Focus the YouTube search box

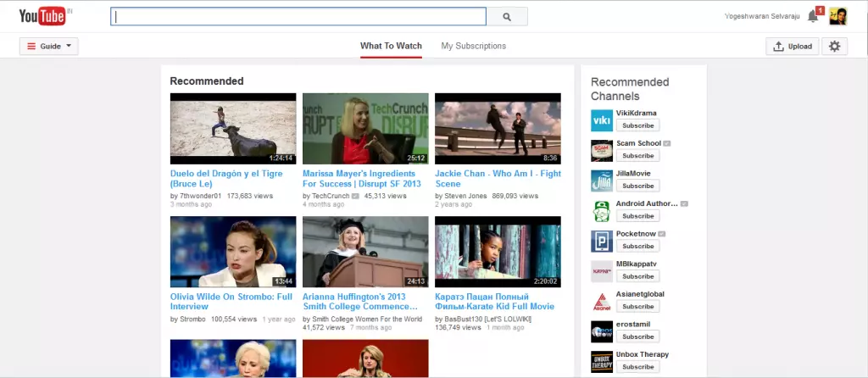[298, 17]
